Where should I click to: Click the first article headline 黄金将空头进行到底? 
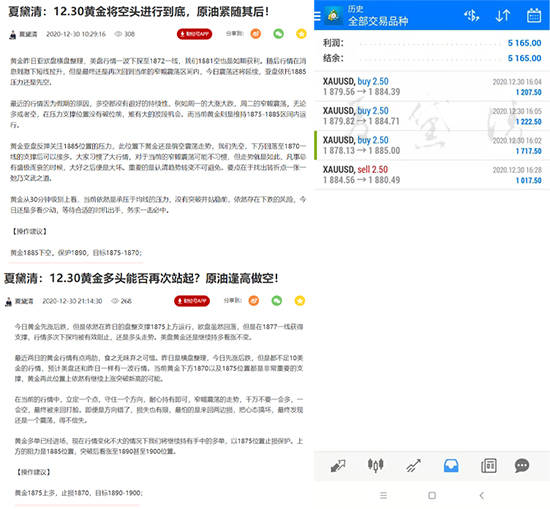(139, 12)
